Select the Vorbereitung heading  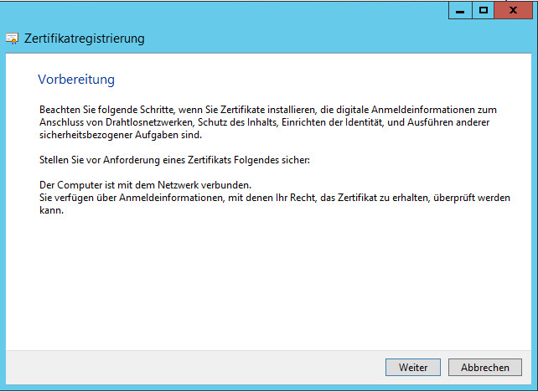point(76,80)
